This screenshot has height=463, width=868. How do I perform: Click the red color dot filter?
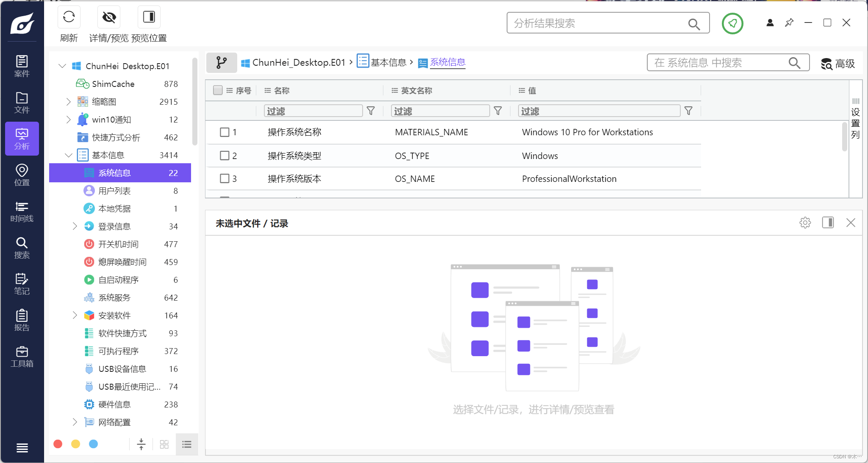pos(58,444)
